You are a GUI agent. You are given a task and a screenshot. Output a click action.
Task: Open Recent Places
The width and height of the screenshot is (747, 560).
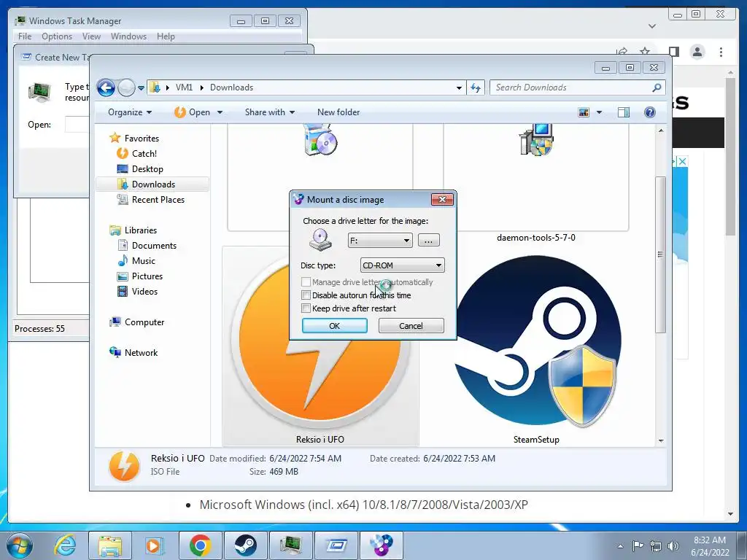[158, 200]
